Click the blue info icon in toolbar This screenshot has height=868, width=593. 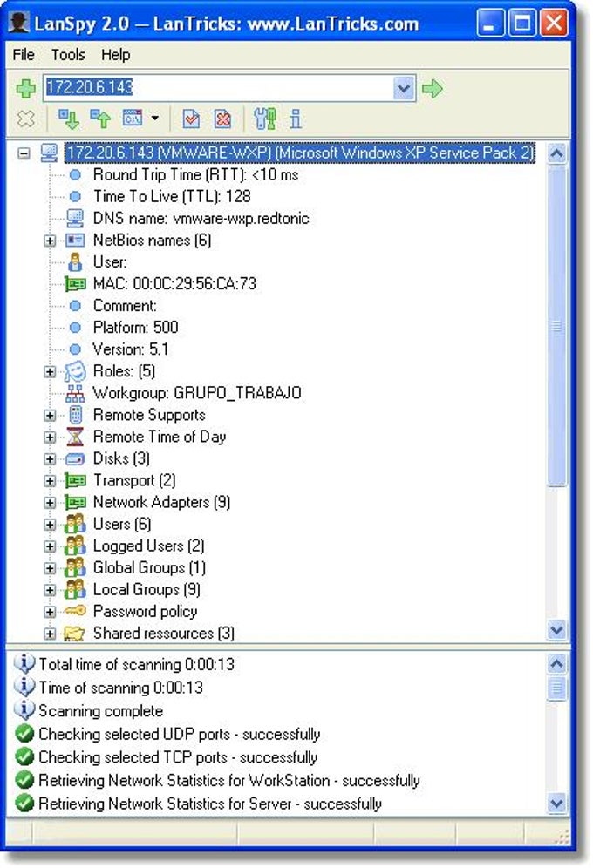[x=296, y=119]
